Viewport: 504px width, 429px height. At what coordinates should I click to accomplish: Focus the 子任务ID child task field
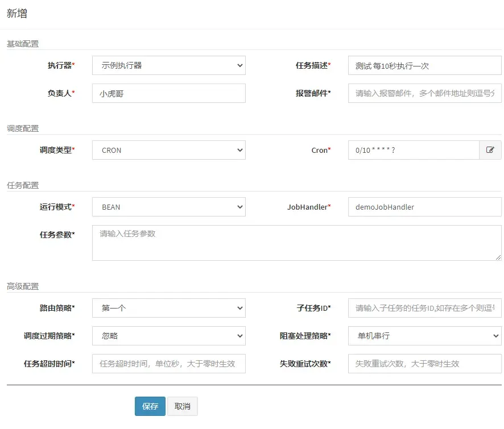(424, 307)
